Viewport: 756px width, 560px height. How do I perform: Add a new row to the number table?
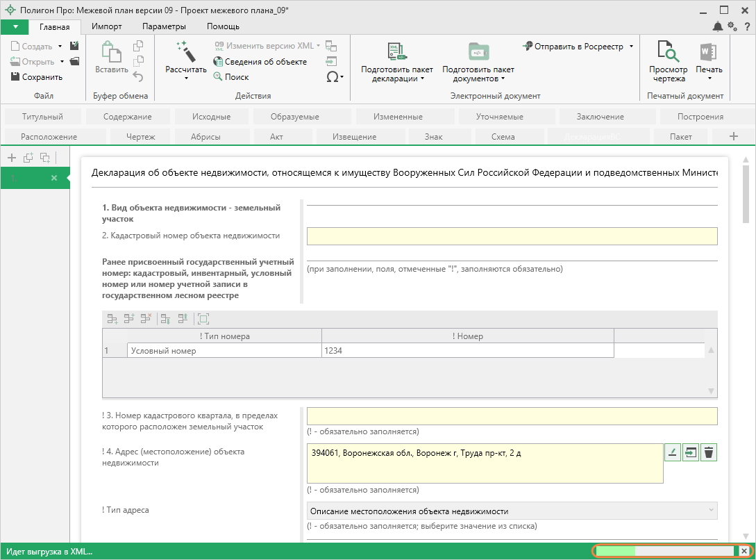[112, 319]
